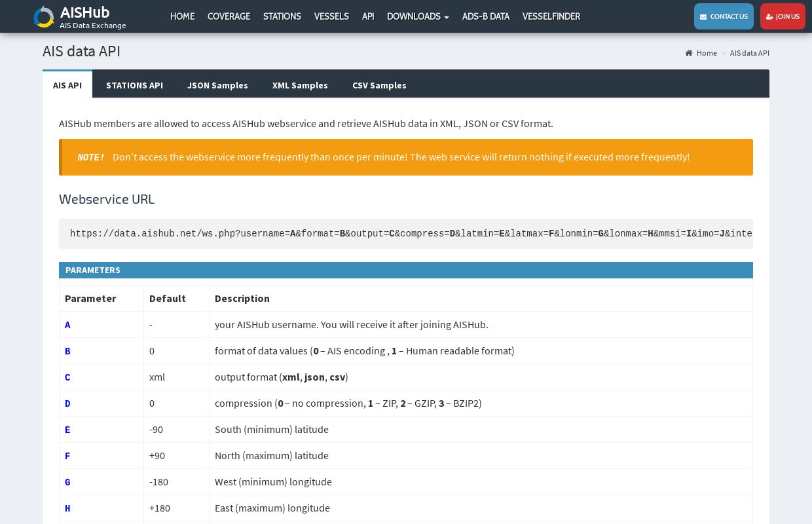812x524 pixels.
Task: Switch to the STATIONS API tab
Action: coord(134,85)
